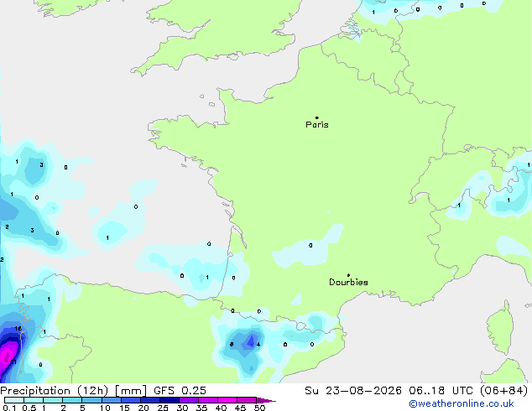Select the 2 to 5 mm legend swatch
The width and height of the screenshot is (532, 411).
coord(72,400)
